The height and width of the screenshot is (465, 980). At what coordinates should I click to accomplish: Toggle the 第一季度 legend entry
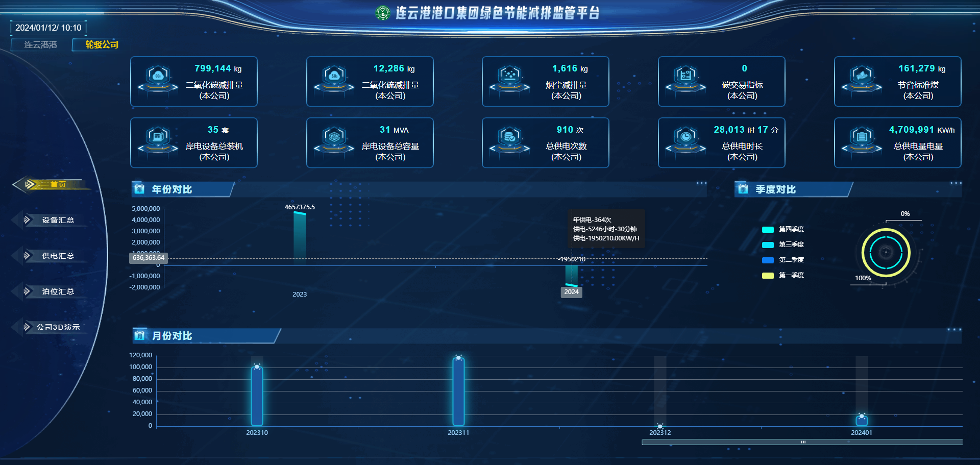[783, 275]
